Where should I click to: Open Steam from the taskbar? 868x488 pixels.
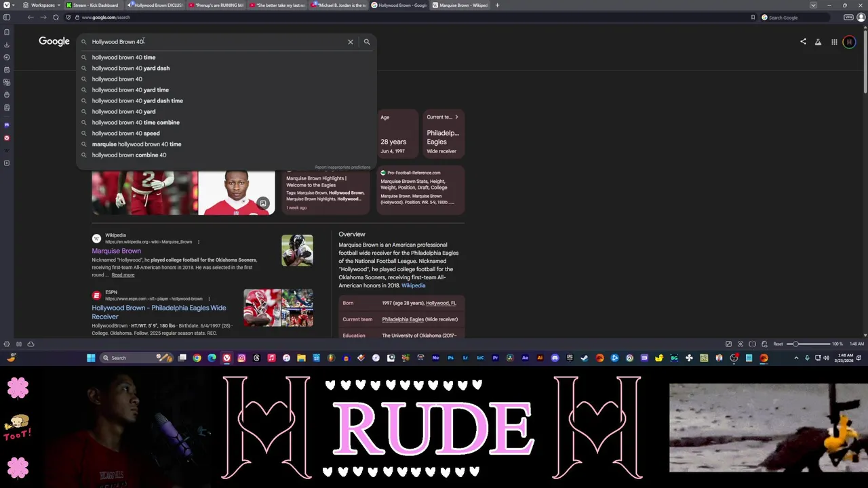(x=585, y=358)
